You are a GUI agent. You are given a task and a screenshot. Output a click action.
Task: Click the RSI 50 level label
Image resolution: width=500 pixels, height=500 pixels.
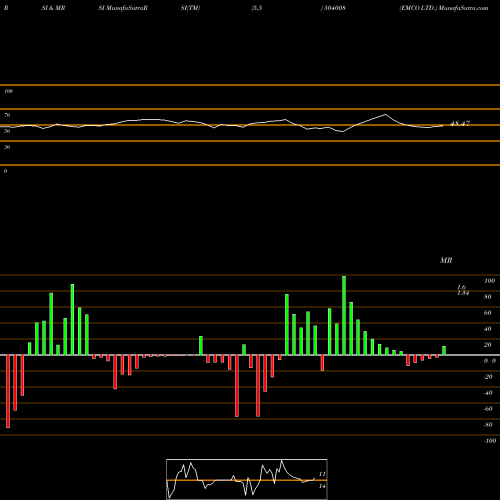(7, 131)
